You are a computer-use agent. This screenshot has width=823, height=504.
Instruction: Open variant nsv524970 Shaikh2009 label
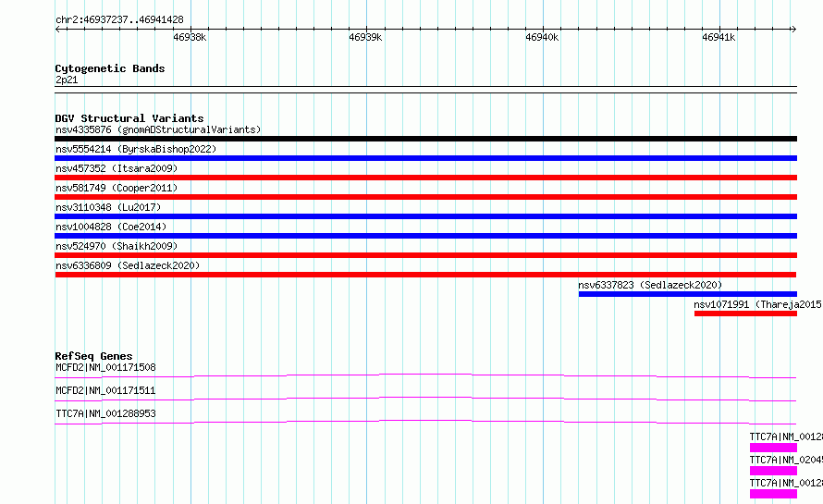pyautogui.click(x=117, y=246)
